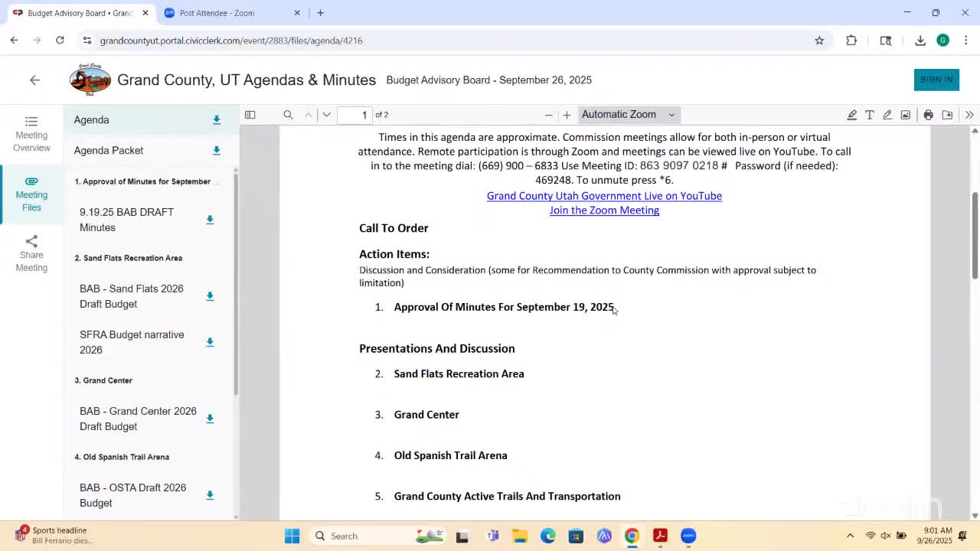Add an image annotation with the image tool
Screen dimensions: 980x551
pos(905,114)
